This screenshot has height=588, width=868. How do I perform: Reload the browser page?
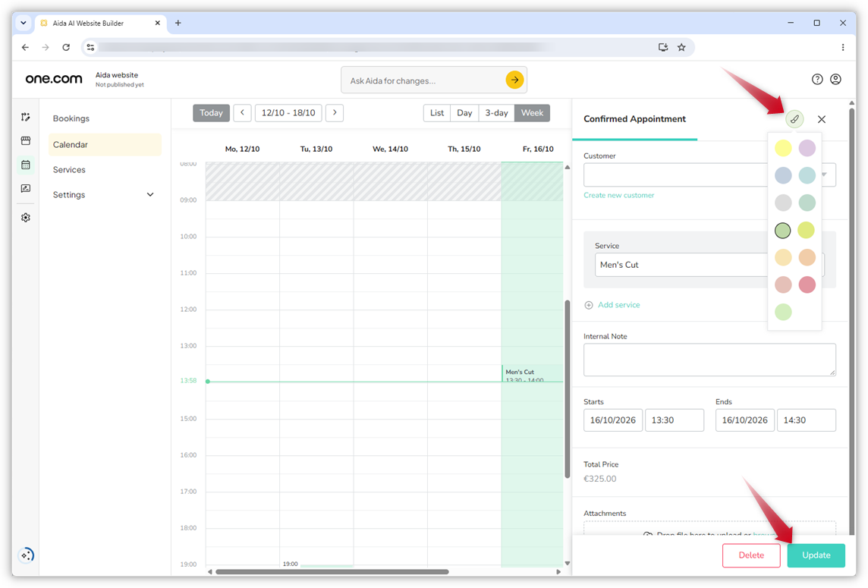(x=66, y=48)
